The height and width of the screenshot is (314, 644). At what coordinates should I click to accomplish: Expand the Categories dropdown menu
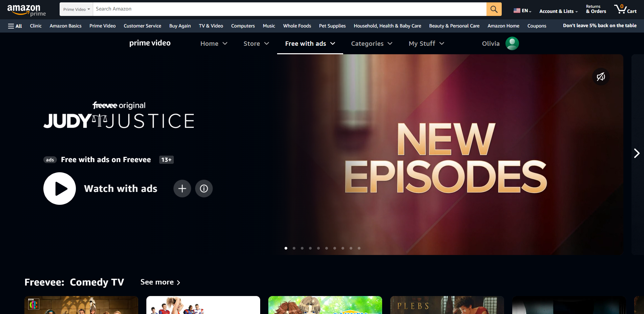pyautogui.click(x=372, y=43)
